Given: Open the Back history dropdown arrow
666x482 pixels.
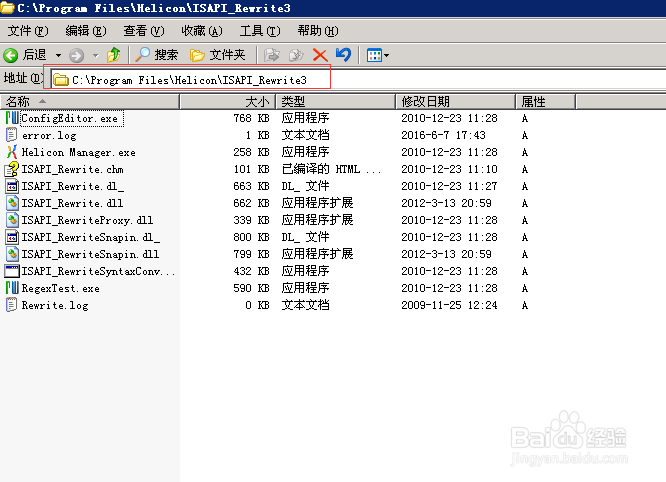Looking at the screenshot, I should tap(58, 55).
